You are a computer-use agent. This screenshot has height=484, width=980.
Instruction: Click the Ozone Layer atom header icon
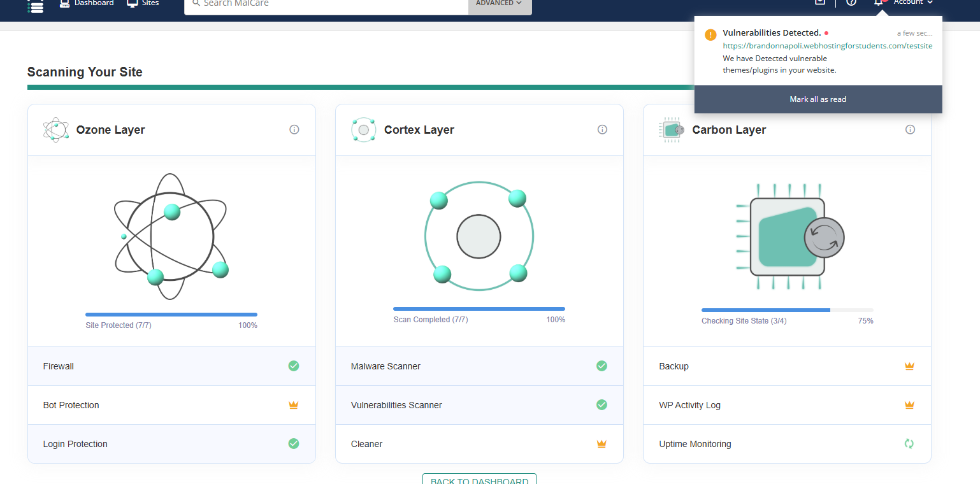coord(55,129)
